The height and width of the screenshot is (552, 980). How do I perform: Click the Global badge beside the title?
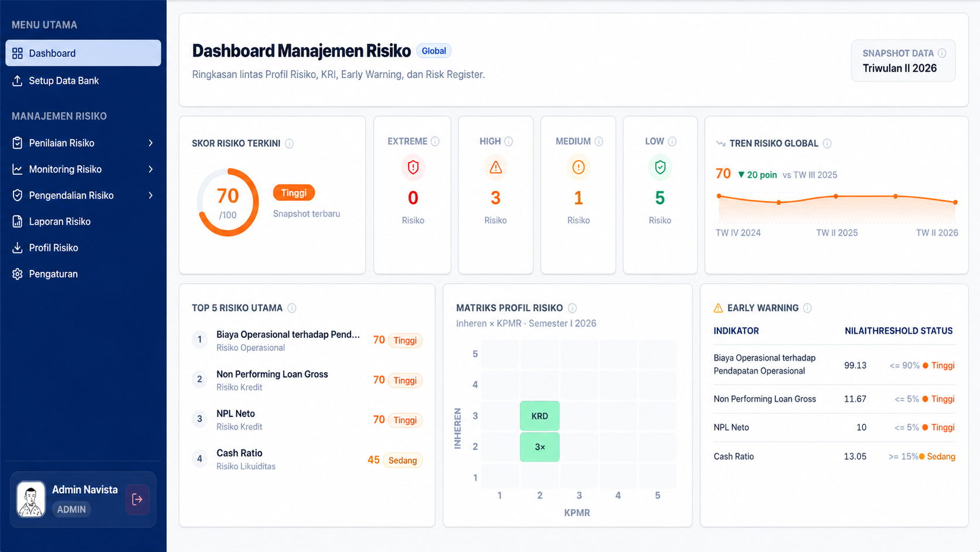click(434, 51)
